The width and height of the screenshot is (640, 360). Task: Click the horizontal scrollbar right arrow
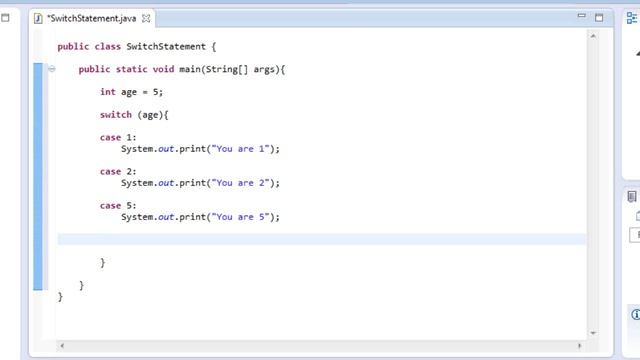pyautogui.click(x=580, y=346)
